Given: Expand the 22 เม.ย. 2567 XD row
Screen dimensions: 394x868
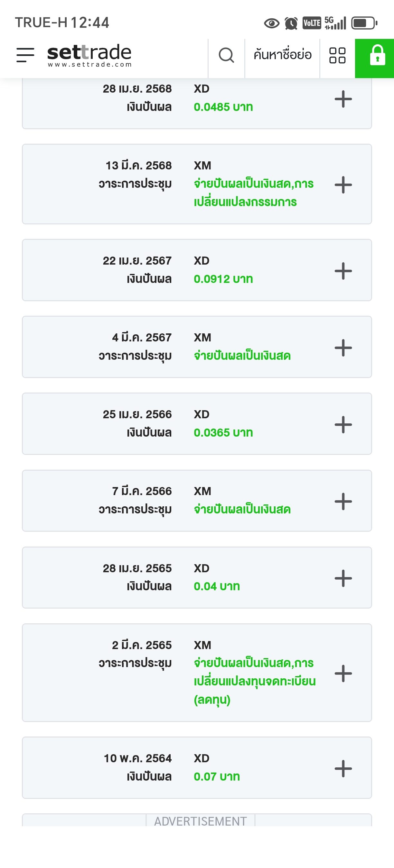Looking at the screenshot, I should pos(343,271).
